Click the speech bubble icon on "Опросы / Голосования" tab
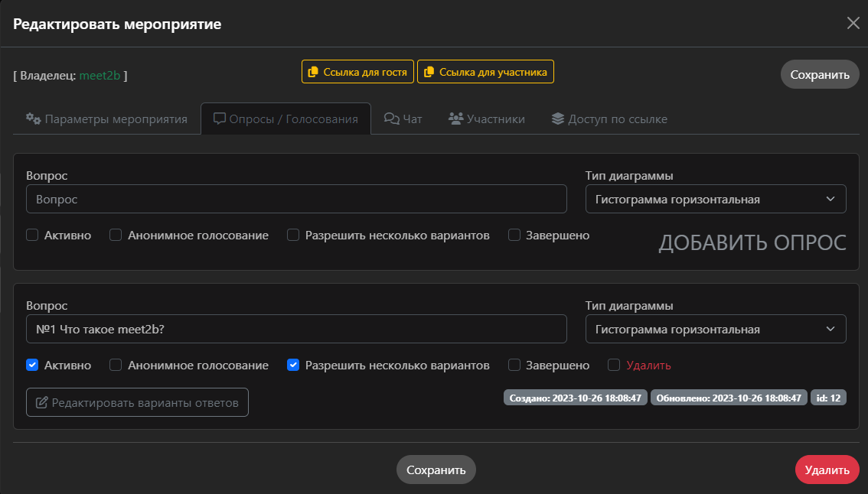The image size is (868, 494). tap(218, 119)
